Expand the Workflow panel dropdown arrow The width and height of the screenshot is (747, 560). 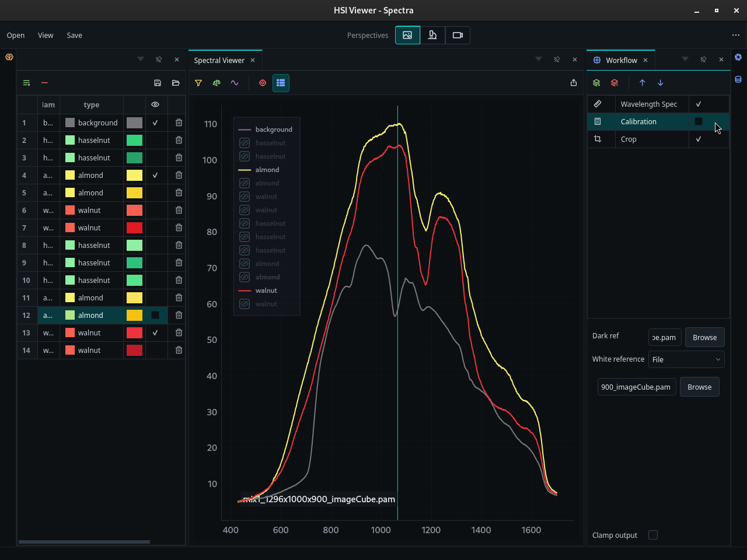click(685, 59)
